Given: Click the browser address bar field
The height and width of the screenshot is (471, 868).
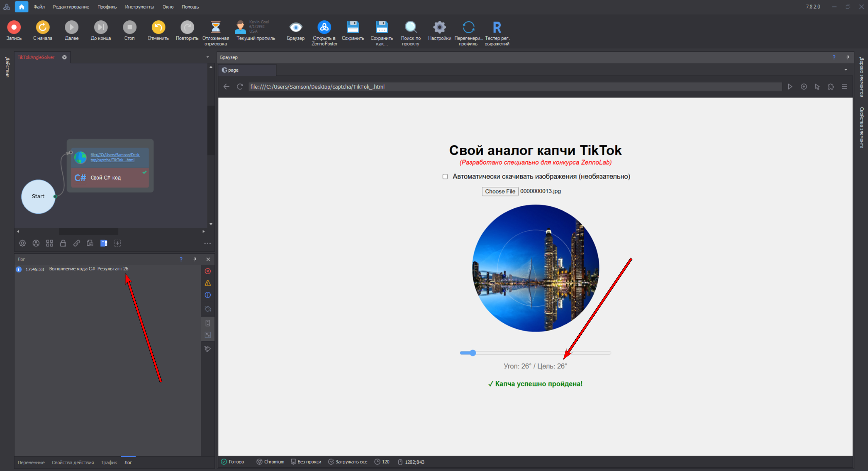Looking at the screenshot, I should pos(509,87).
